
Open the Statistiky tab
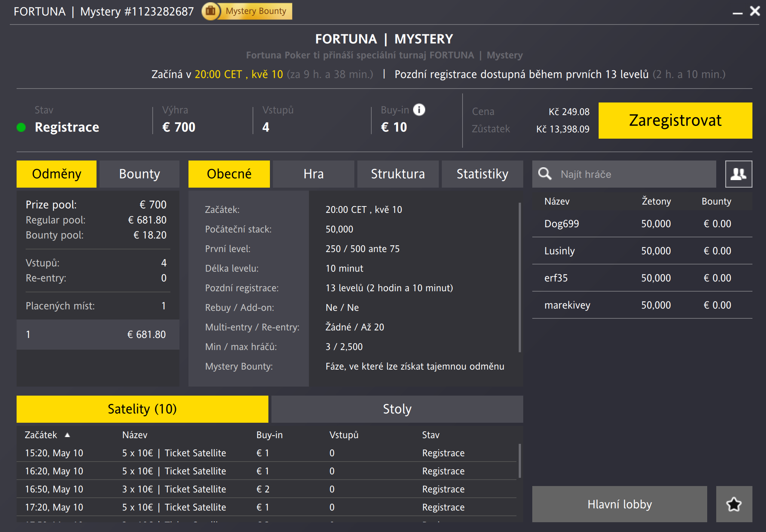click(x=482, y=174)
